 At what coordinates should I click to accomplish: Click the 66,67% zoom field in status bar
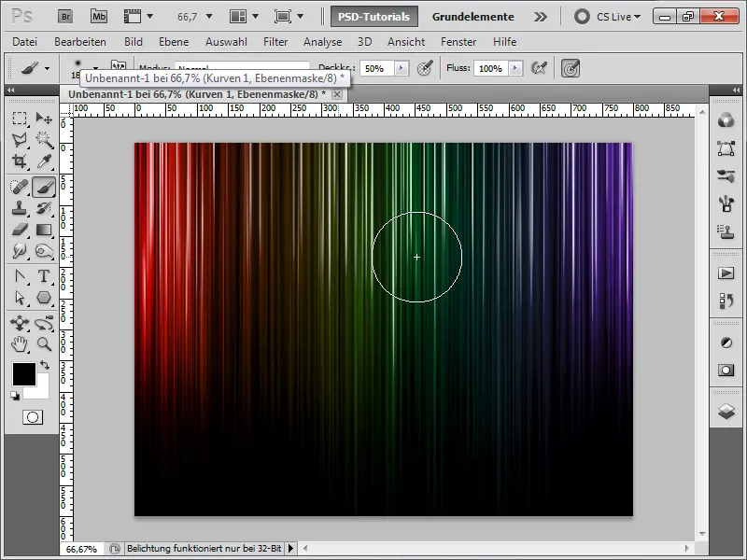click(81, 549)
